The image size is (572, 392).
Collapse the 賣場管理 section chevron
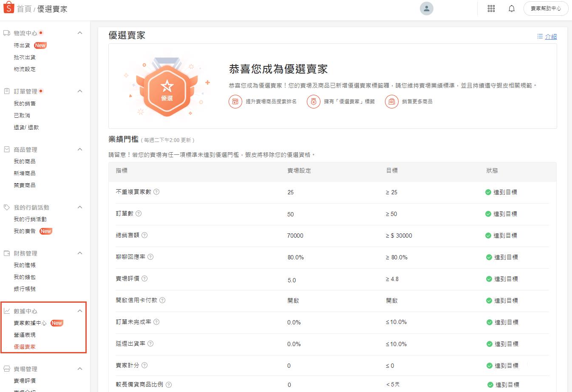point(79,369)
